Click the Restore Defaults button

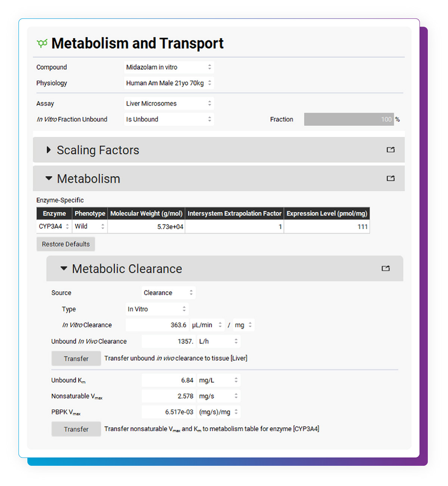point(65,244)
